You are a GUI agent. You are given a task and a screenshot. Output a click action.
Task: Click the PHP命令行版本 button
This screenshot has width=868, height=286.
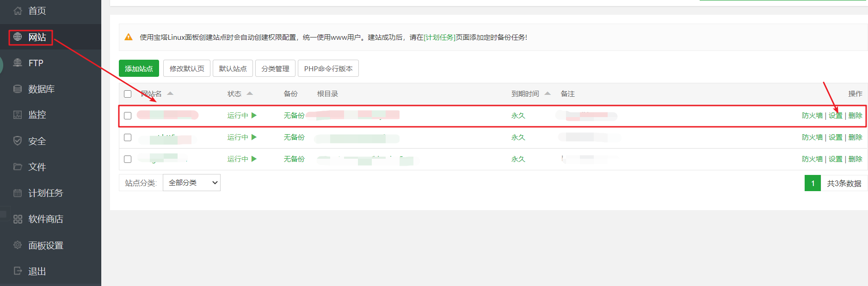328,68
